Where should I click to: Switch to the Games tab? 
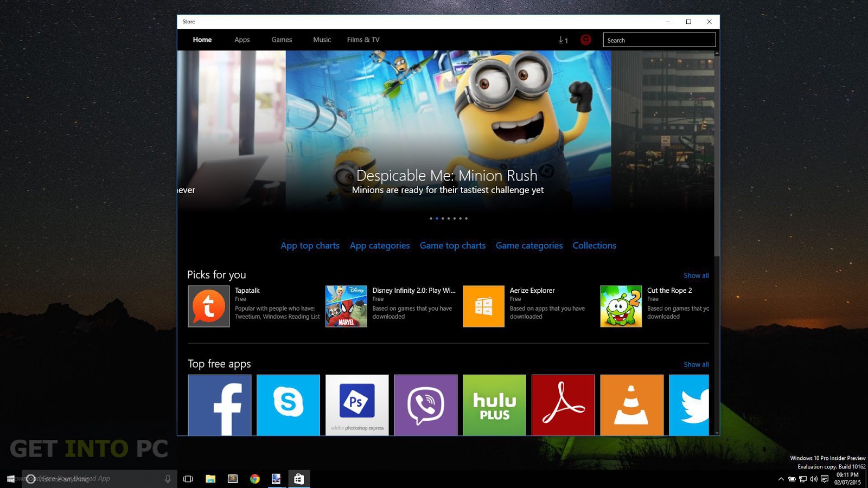(282, 40)
